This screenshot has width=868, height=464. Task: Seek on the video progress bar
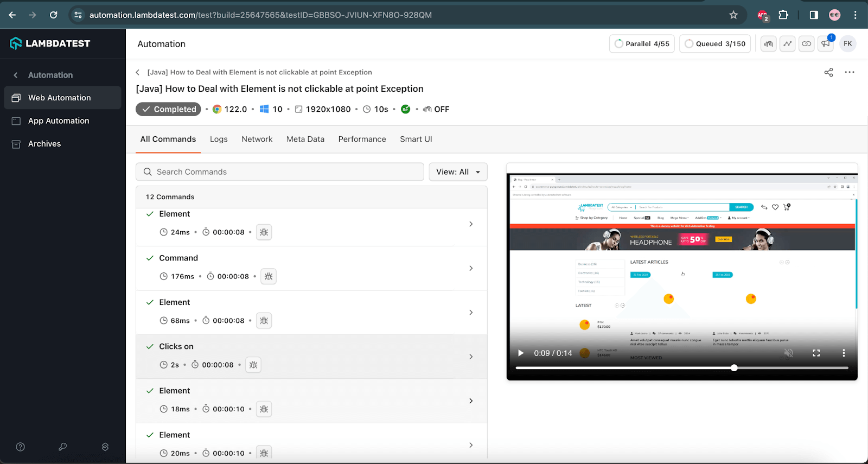[x=682, y=368]
